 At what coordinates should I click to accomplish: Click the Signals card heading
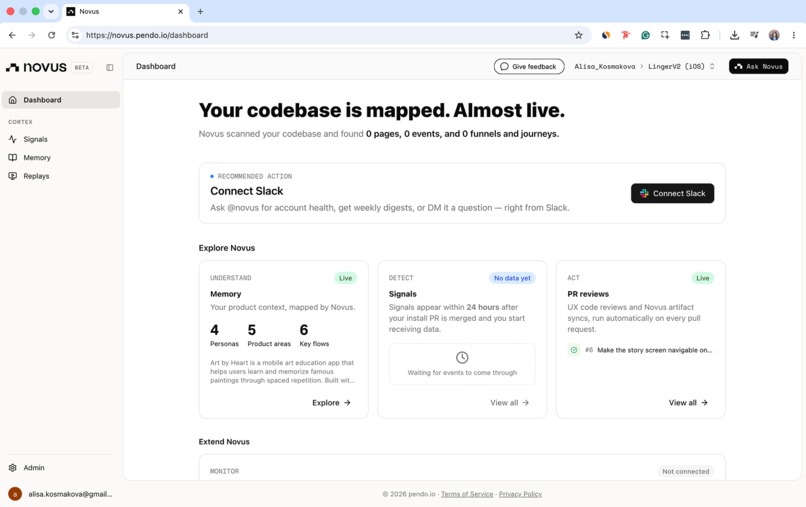click(x=402, y=294)
